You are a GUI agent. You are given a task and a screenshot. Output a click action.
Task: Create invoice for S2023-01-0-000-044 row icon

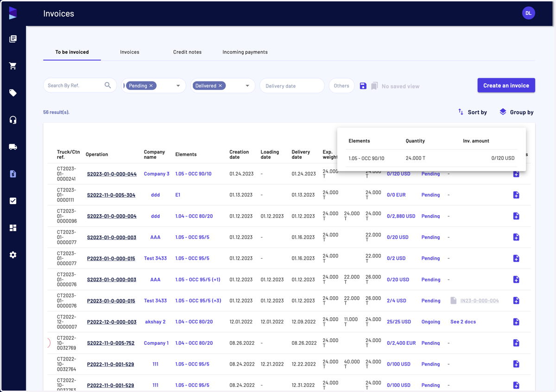[516, 174]
